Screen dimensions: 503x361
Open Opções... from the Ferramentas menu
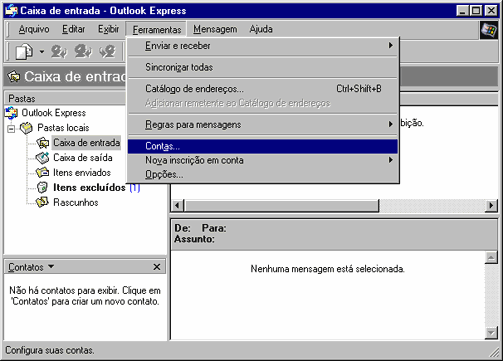[x=263, y=174]
